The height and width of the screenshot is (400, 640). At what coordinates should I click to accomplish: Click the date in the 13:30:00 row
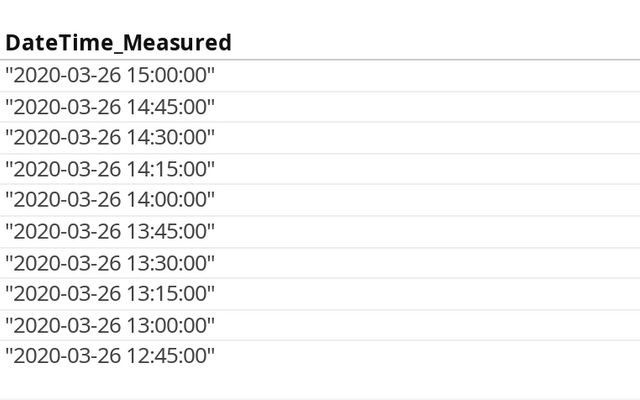pyautogui.click(x=67, y=263)
